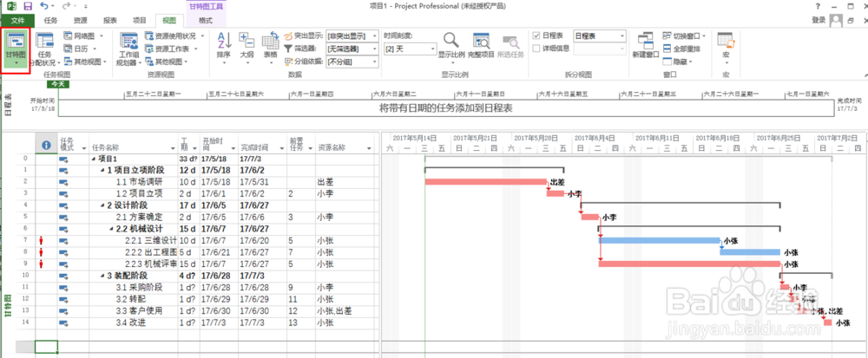Open the Task Usage (任务分配状况) view
The image size is (868, 358).
click(45, 49)
